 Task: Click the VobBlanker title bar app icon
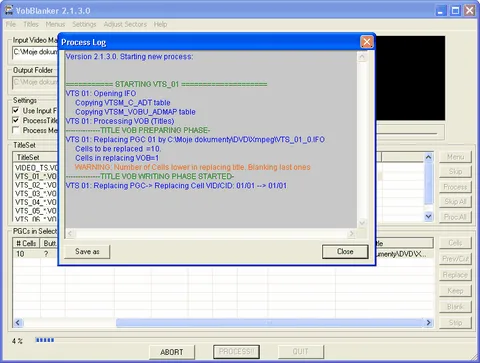tap(9, 10)
